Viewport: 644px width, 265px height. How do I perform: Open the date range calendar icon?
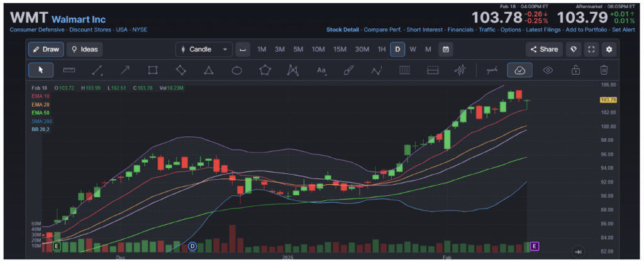[446, 49]
